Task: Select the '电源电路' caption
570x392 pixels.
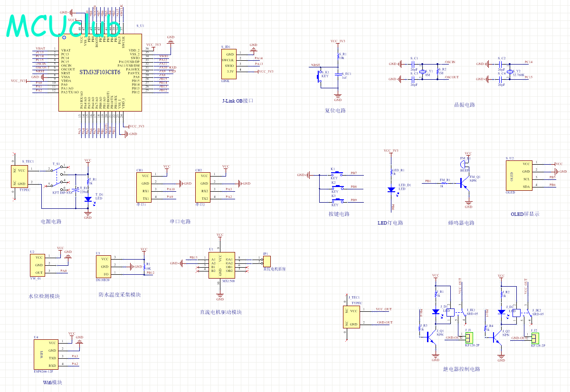Action: click(x=51, y=221)
